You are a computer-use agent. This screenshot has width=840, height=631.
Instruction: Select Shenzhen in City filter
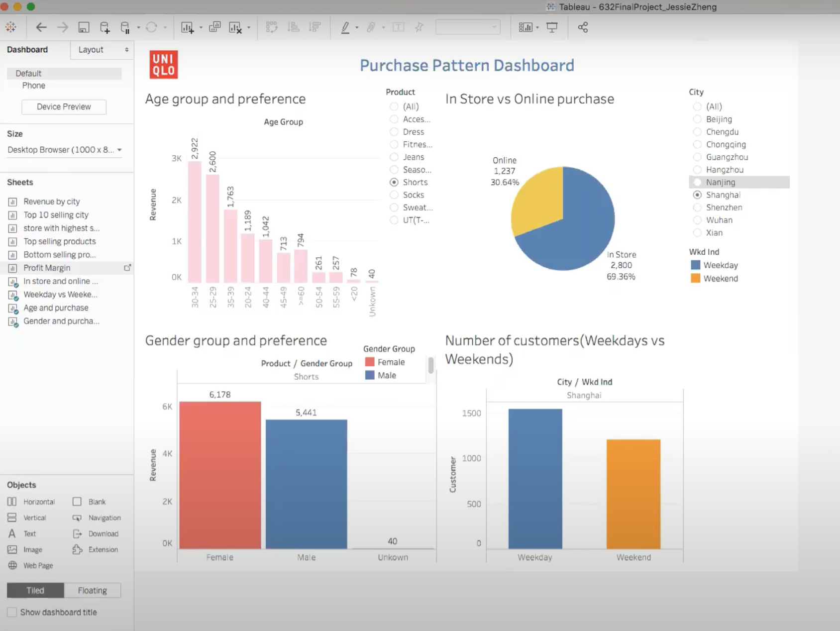click(697, 208)
